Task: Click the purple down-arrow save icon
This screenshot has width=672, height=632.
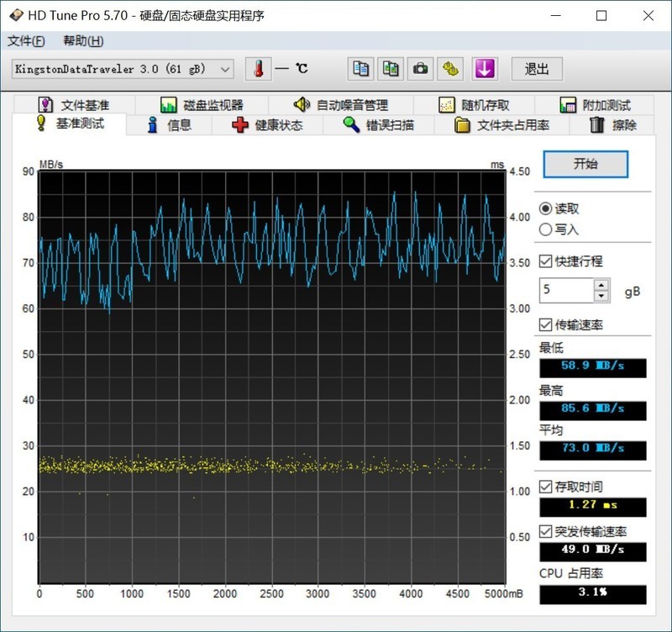Action: pyautogui.click(x=485, y=69)
